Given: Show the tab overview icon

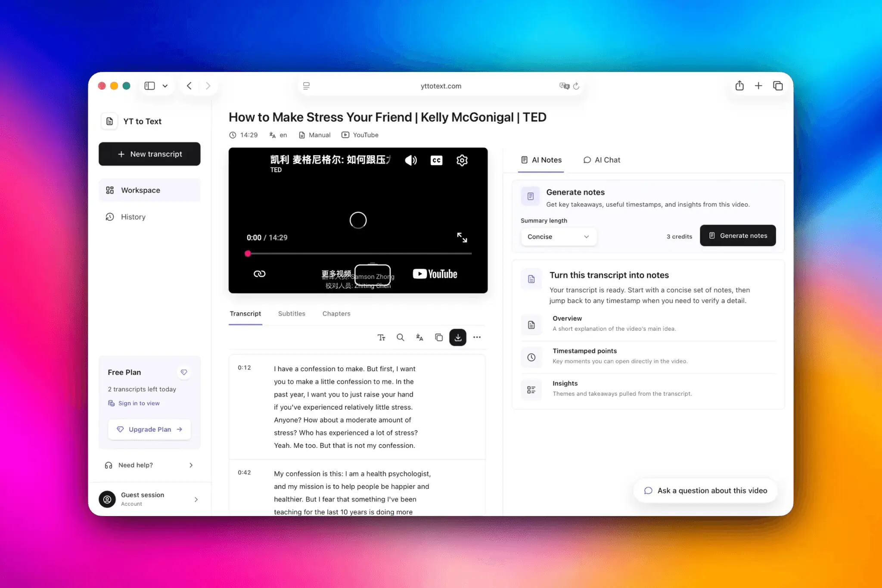Looking at the screenshot, I should tap(778, 86).
